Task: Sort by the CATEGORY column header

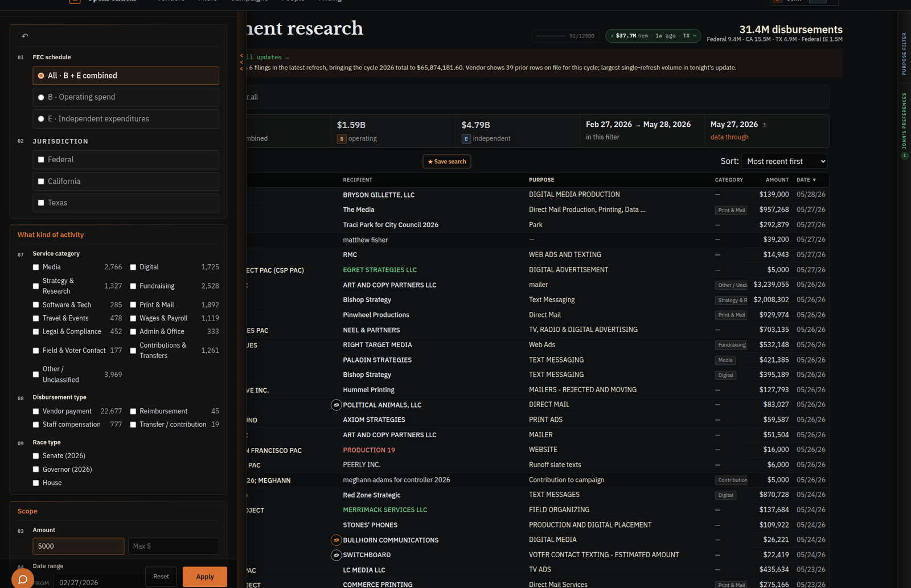Action: click(729, 180)
